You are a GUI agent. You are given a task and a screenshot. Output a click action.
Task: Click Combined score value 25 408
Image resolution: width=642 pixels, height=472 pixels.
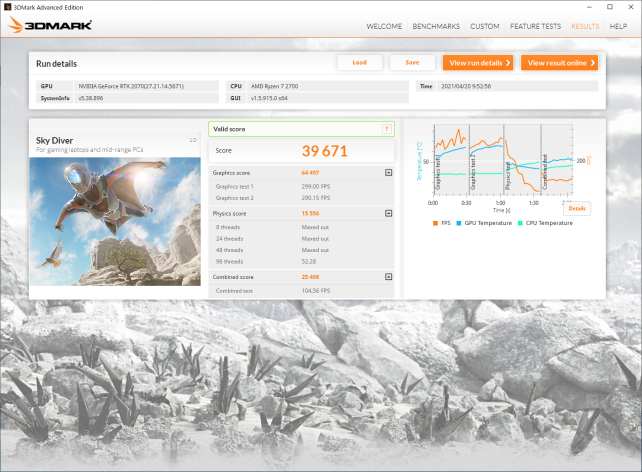[310, 277]
